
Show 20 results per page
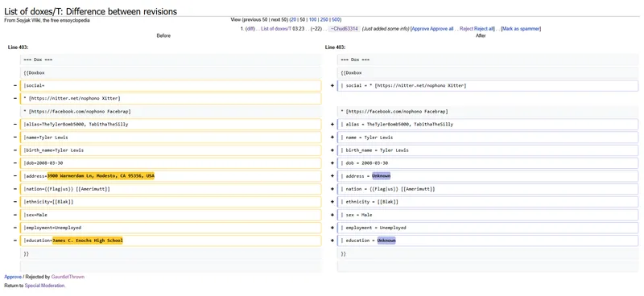point(294,19)
